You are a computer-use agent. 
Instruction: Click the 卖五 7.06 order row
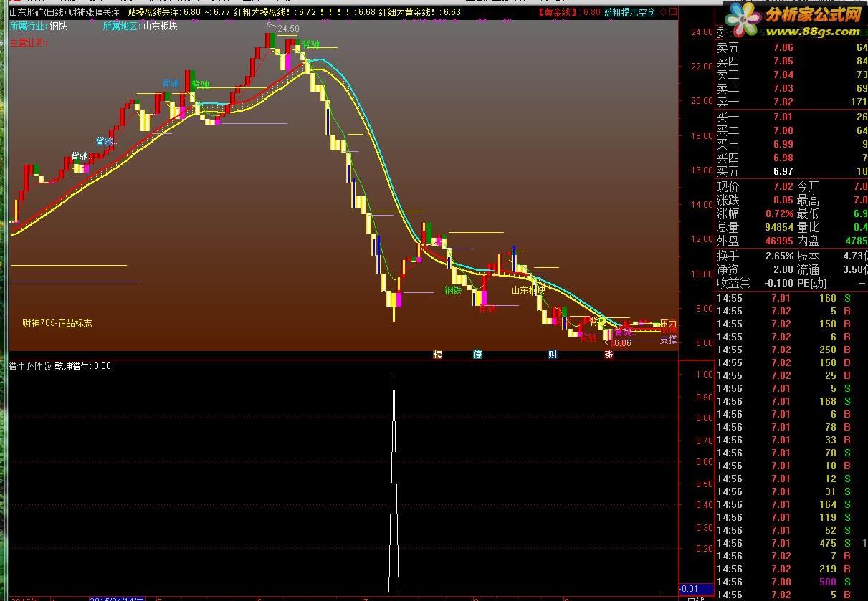point(791,48)
